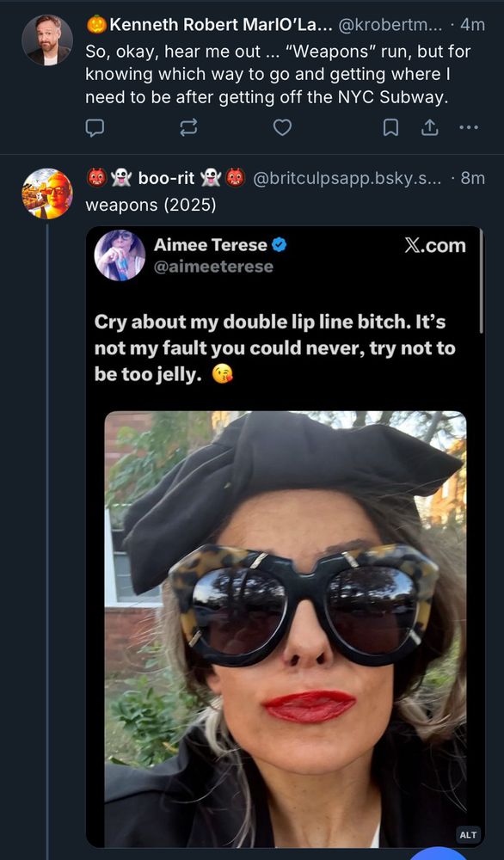Toggle the bookmark on Kenneth's post
Image resolution: width=504 pixels, height=860 pixels.
390,126
